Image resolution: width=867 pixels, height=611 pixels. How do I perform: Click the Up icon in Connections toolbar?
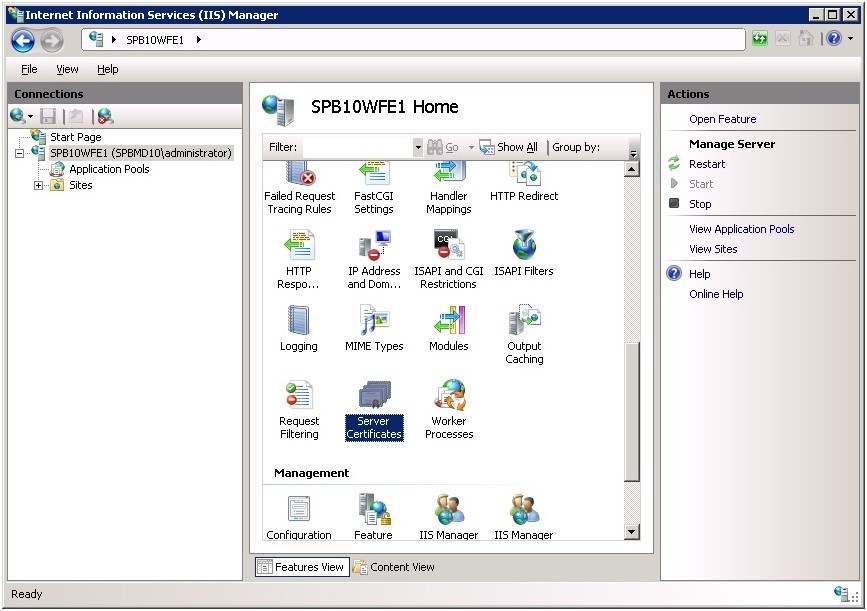(x=76, y=116)
